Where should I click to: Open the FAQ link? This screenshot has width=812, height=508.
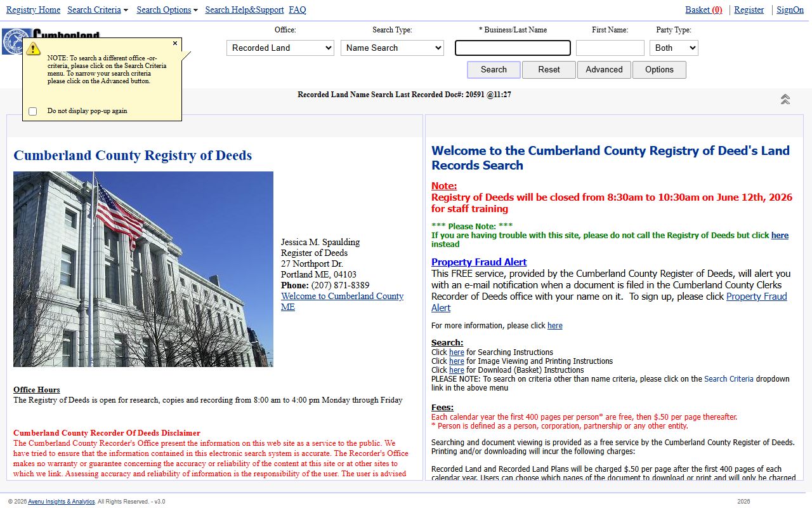(298, 10)
